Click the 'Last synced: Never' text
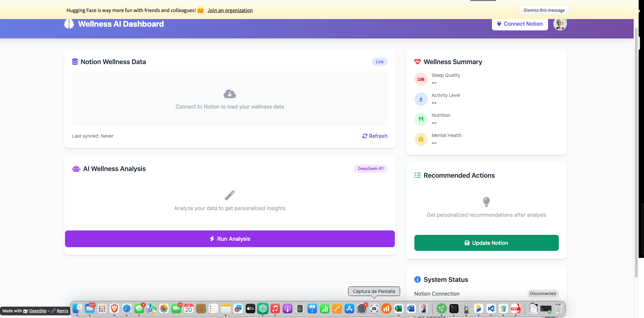The image size is (644, 318). tap(93, 136)
